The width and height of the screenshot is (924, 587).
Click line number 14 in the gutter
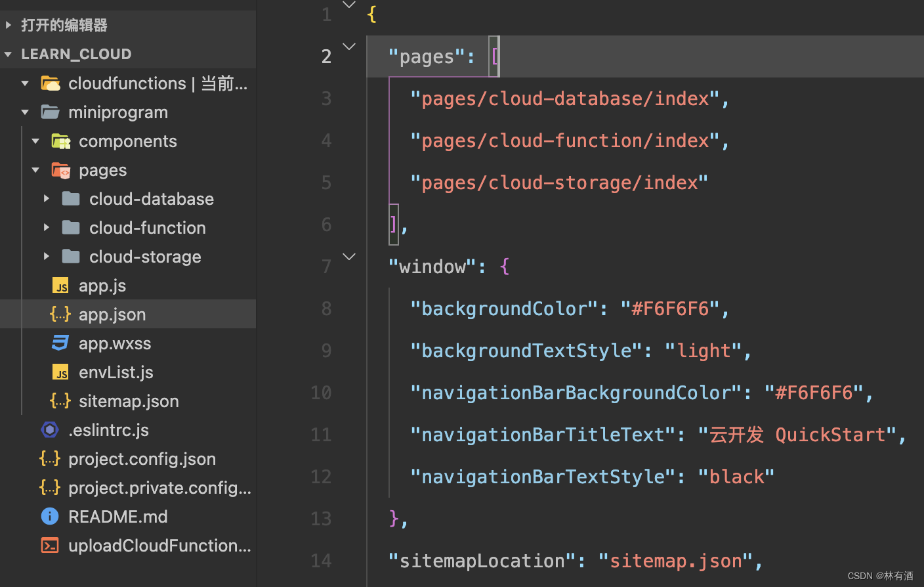tap(321, 561)
